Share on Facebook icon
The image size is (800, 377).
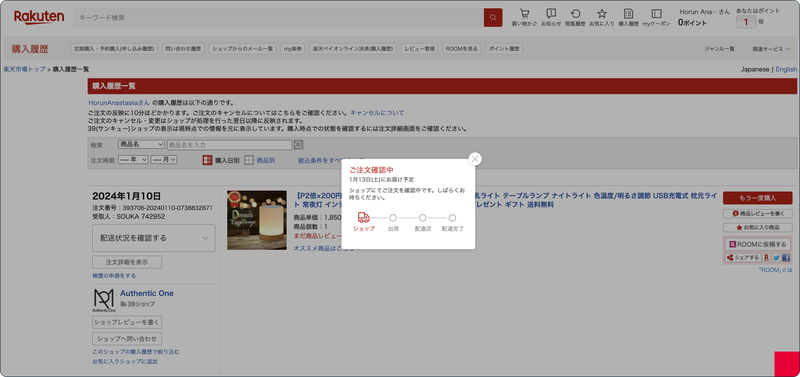click(x=786, y=258)
